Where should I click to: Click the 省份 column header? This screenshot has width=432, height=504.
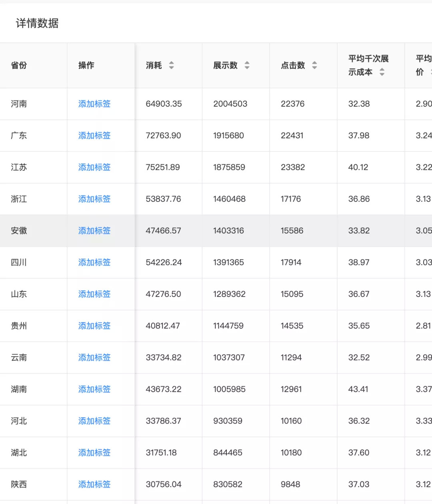19,65
